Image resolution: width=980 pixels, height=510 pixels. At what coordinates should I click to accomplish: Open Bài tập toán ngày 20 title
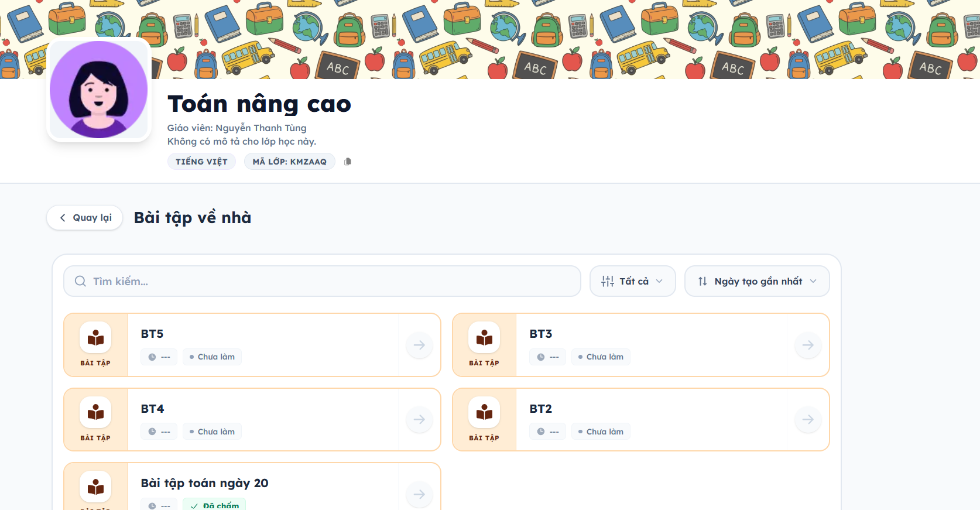tap(204, 483)
